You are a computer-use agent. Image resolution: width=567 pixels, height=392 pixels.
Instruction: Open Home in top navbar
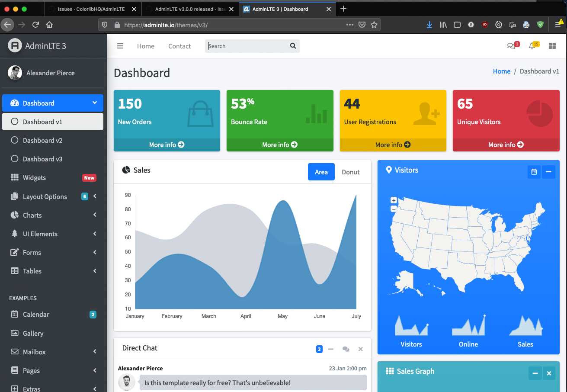pyautogui.click(x=146, y=46)
